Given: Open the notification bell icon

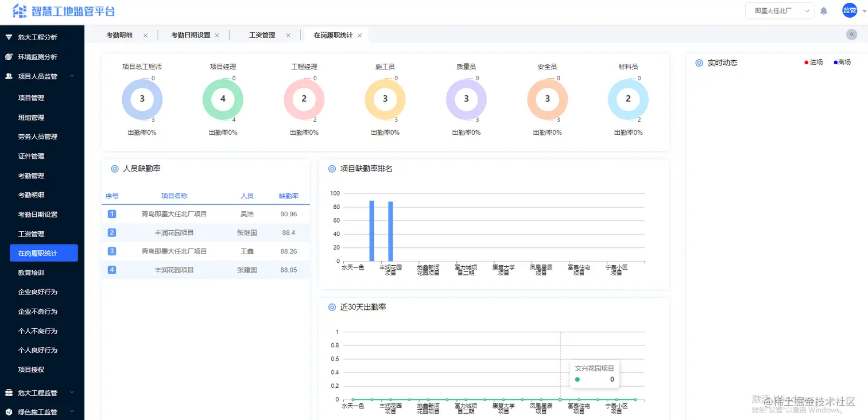Looking at the screenshot, I should [x=824, y=10].
